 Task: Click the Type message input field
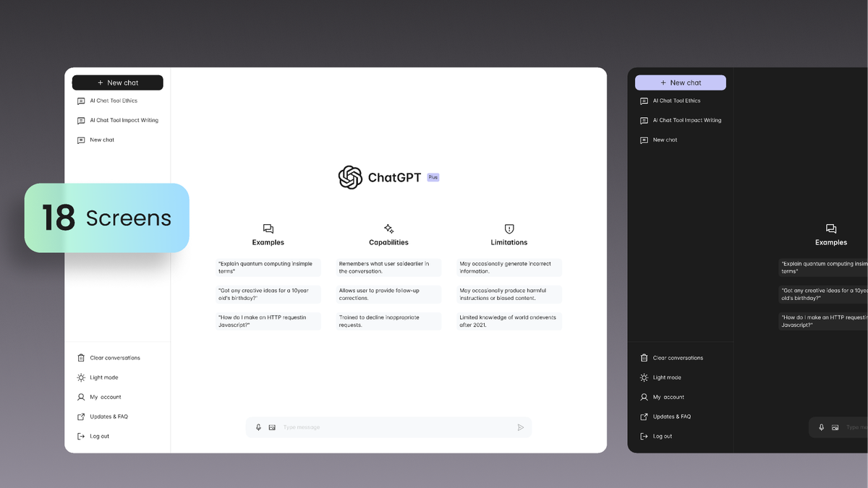391,427
